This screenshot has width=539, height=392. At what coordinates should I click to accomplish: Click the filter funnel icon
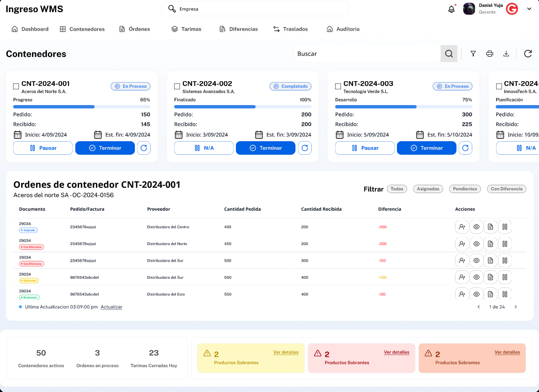(473, 54)
